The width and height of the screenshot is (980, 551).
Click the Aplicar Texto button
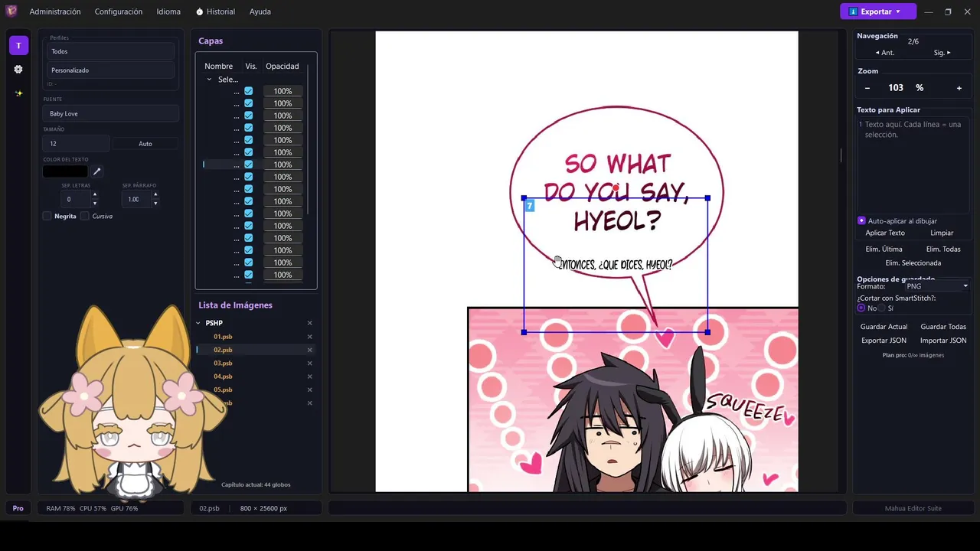[x=885, y=233]
